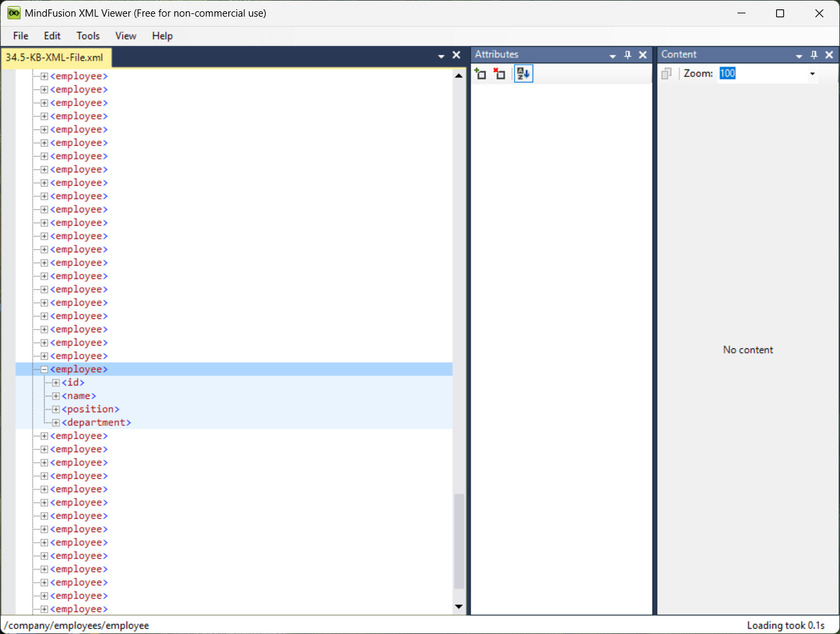The width and height of the screenshot is (840, 634).
Task: Click the Zoom value field showing 100
Action: pyautogui.click(x=762, y=73)
